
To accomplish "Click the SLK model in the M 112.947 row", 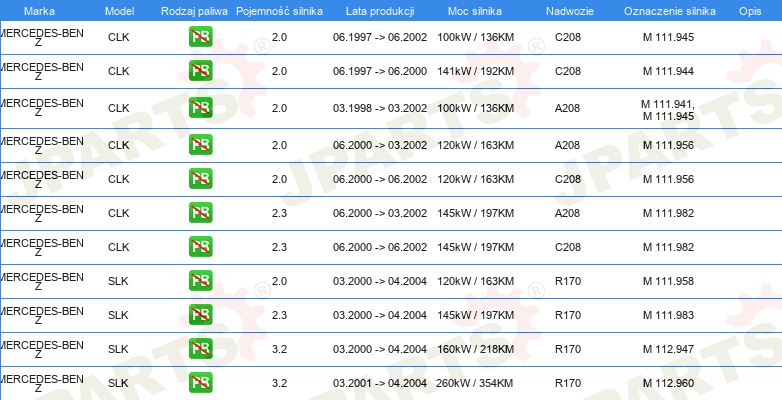I will click(x=118, y=349).
